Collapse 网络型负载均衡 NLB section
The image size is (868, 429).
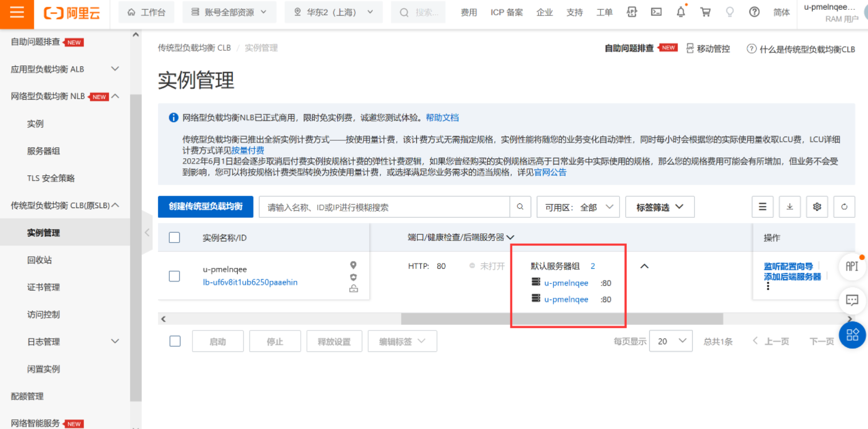tap(115, 96)
